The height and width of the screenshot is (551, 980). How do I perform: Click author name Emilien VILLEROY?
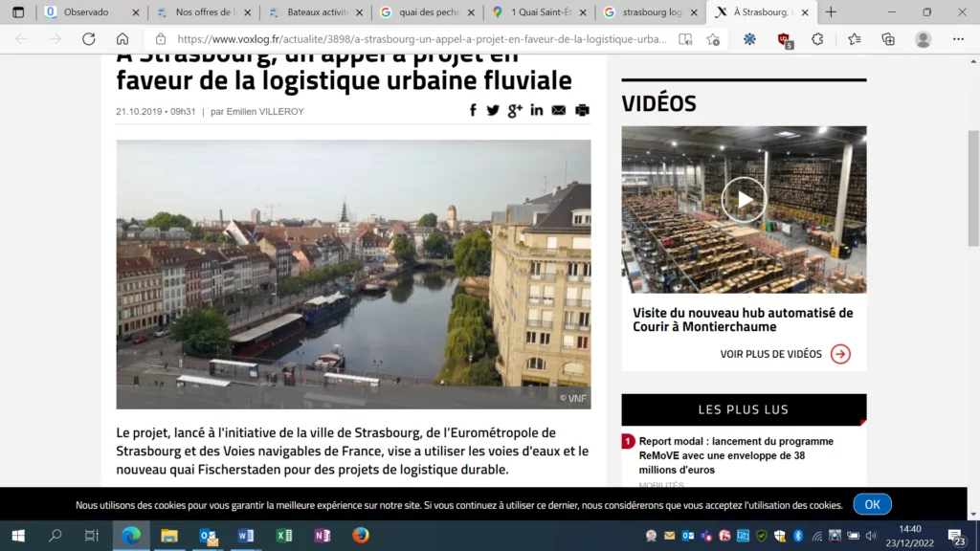[265, 112]
